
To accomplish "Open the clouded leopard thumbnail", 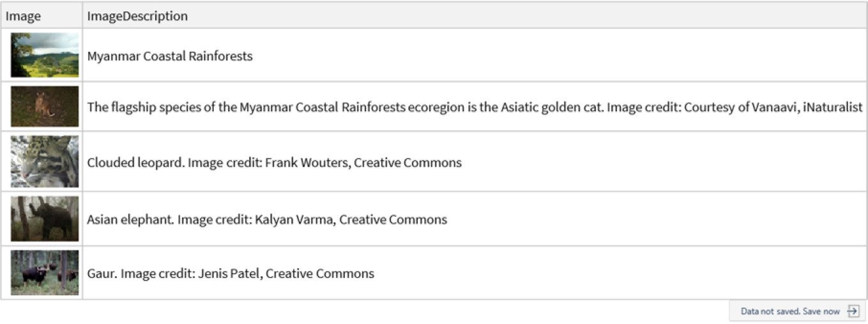I will pos(45,162).
